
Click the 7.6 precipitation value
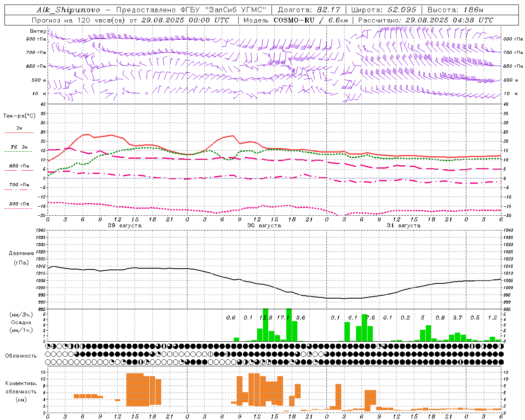[370, 318]
